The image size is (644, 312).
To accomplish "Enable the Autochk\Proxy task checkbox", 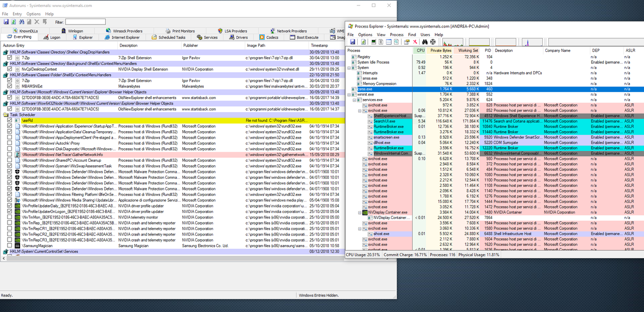I will point(10,143).
